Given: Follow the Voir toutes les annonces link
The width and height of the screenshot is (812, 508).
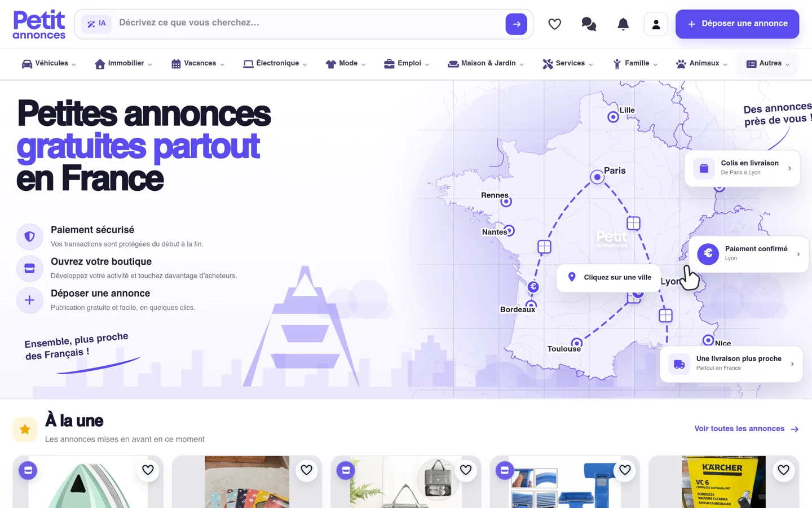Looking at the screenshot, I should click(x=747, y=429).
